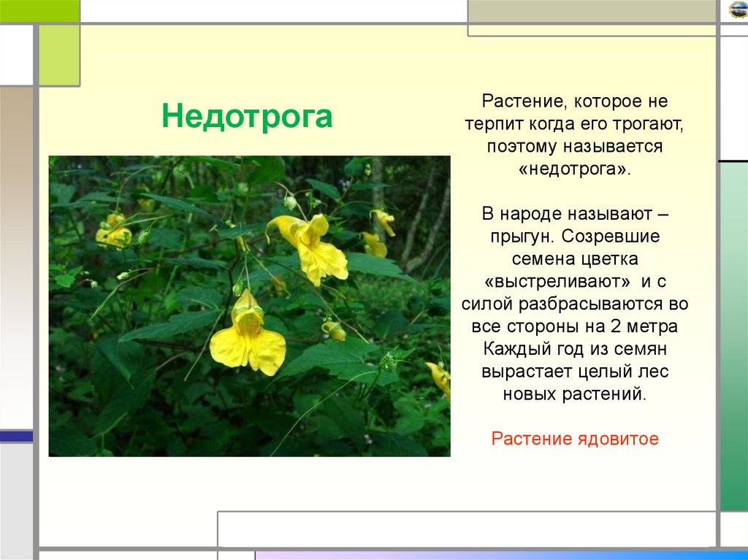Click the red text 'Растение ядовитое'
Screen dimensions: 748x560
[x=575, y=438]
